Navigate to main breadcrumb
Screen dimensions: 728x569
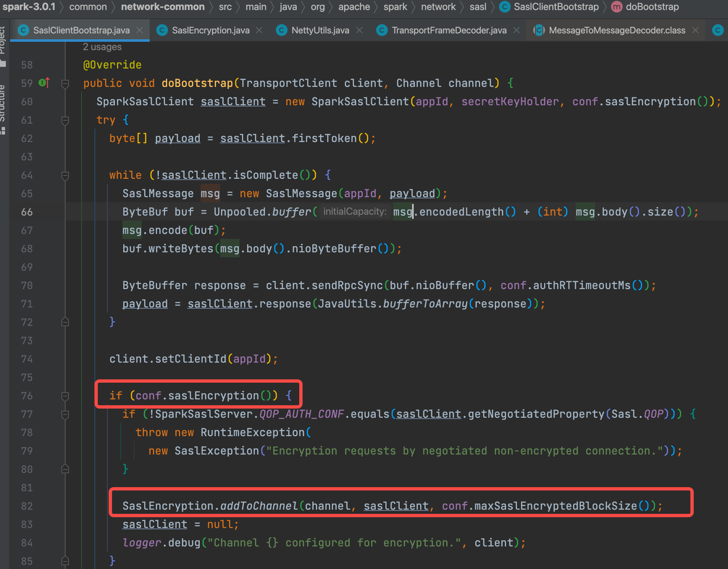pyautogui.click(x=256, y=7)
